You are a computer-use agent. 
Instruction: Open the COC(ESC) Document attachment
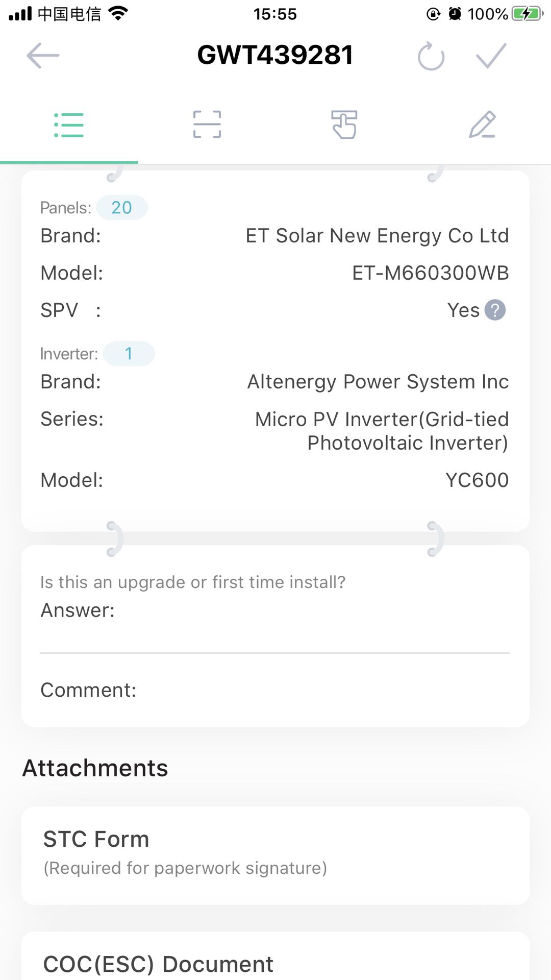pyautogui.click(x=275, y=957)
